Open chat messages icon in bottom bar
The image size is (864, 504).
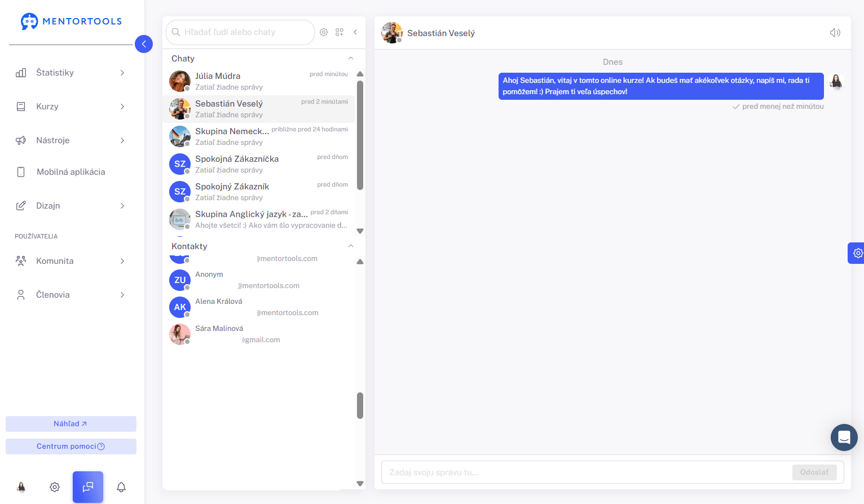click(x=88, y=487)
